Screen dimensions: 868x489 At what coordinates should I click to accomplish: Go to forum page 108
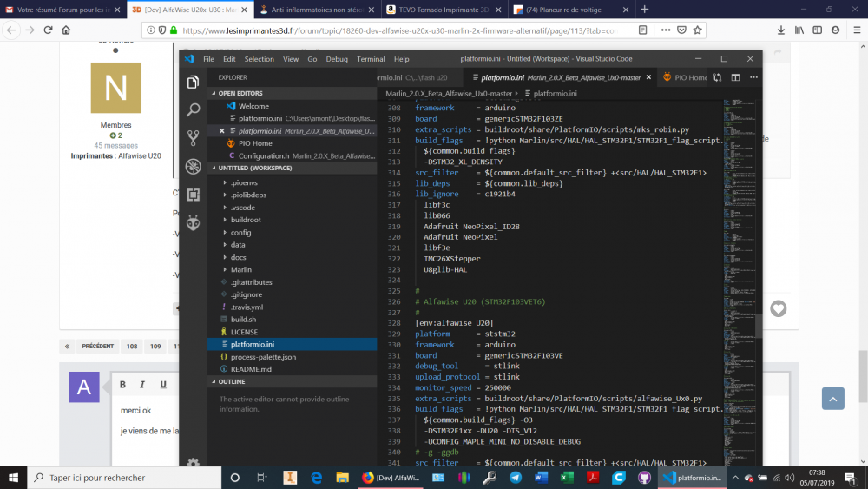tap(132, 346)
